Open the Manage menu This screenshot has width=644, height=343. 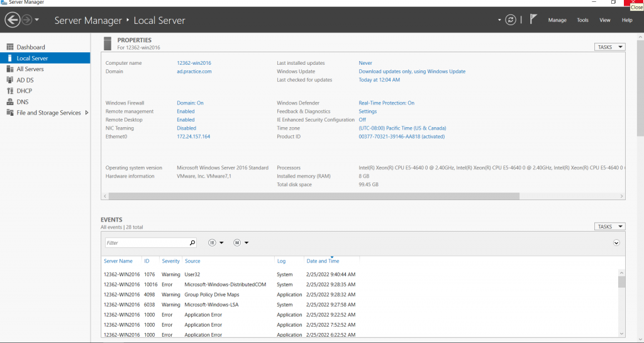(557, 20)
